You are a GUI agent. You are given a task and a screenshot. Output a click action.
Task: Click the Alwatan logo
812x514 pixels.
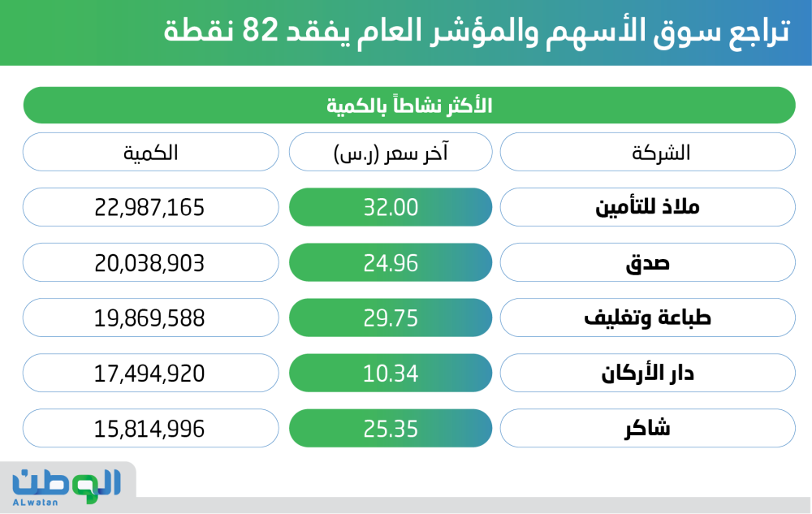click(67, 486)
